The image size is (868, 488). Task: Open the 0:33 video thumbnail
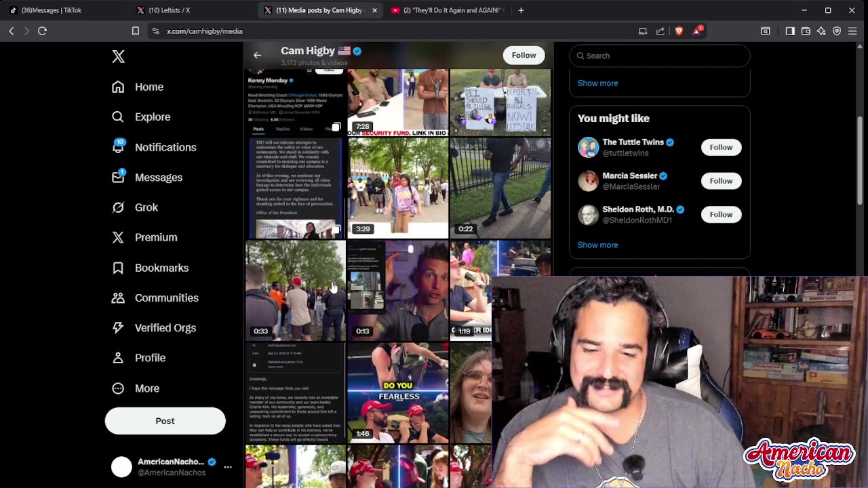point(296,290)
